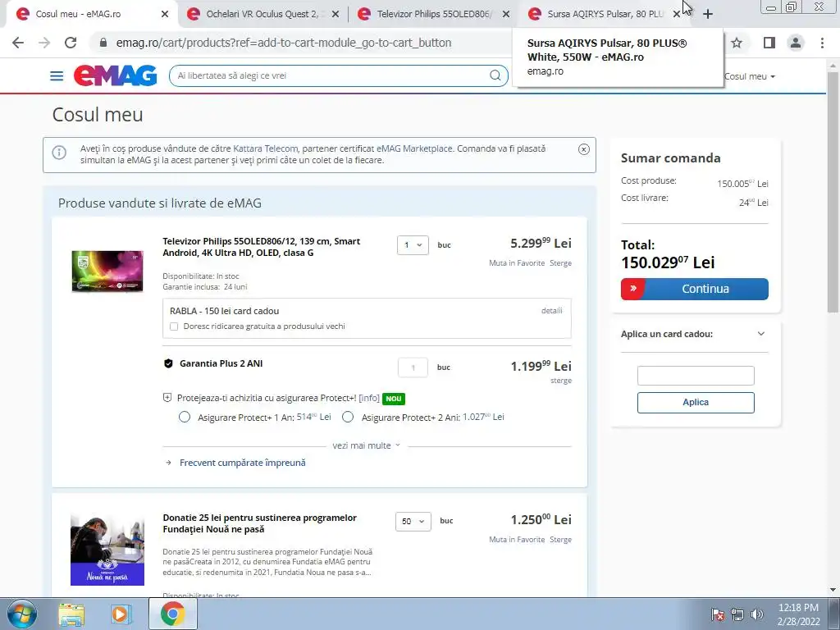This screenshot has width=840, height=630.
Task: Move the Donatie item to Favorite
Action: click(x=517, y=540)
